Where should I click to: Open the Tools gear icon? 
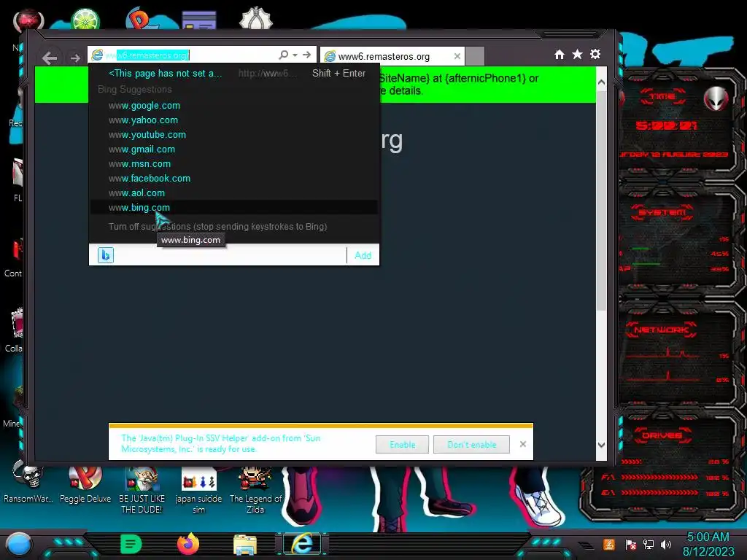point(595,54)
